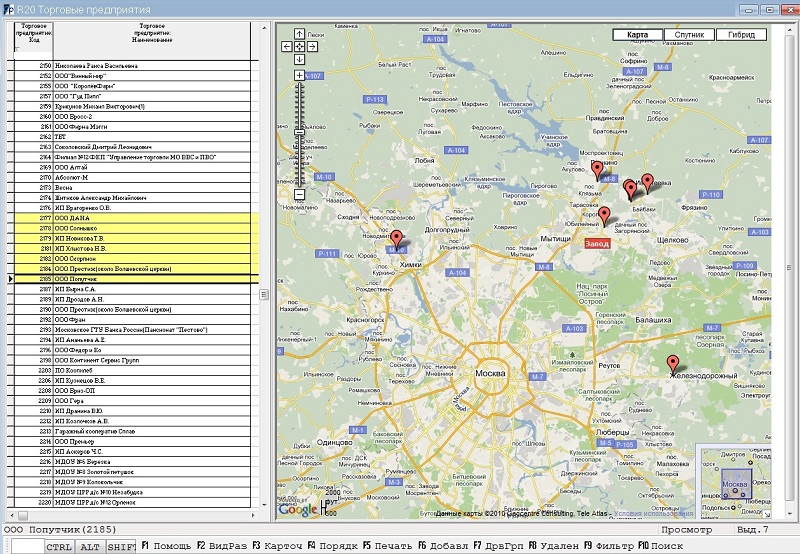The width and height of the screenshot is (800, 554).
Task: Click the table's vertical scrollbar thumb
Action: [264, 294]
